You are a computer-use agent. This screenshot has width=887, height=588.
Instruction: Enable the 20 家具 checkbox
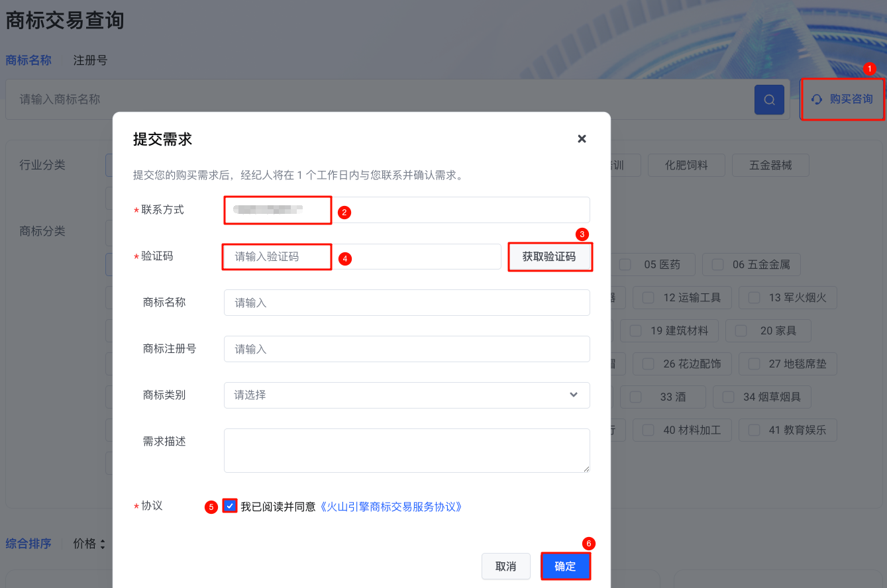(x=741, y=330)
